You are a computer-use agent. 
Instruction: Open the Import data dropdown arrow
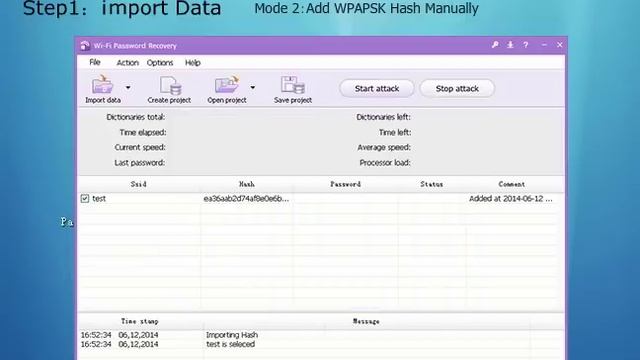[128, 88]
